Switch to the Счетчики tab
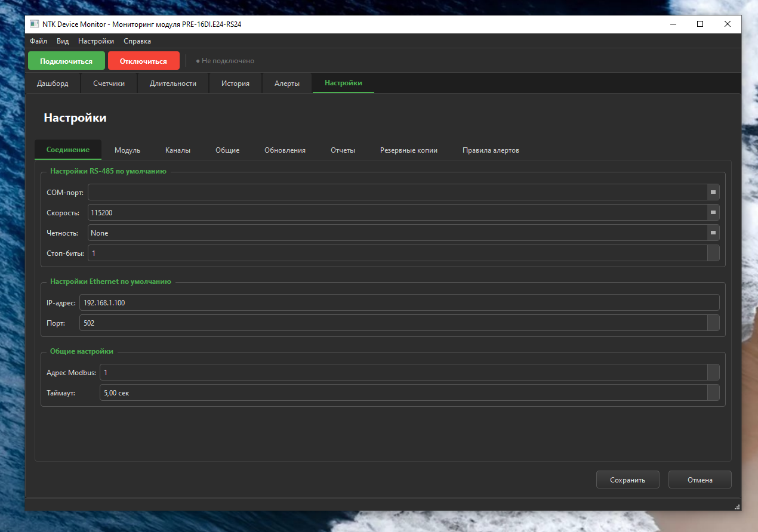The image size is (758, 532). (x=109, y=83)
